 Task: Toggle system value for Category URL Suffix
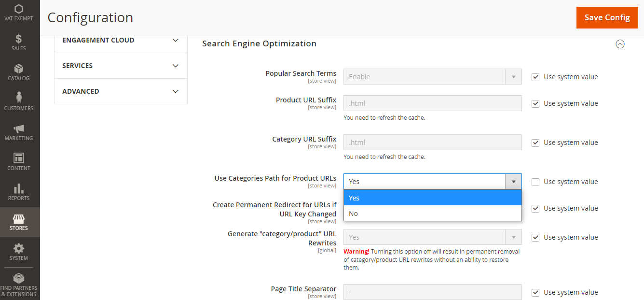pos(535,143)
